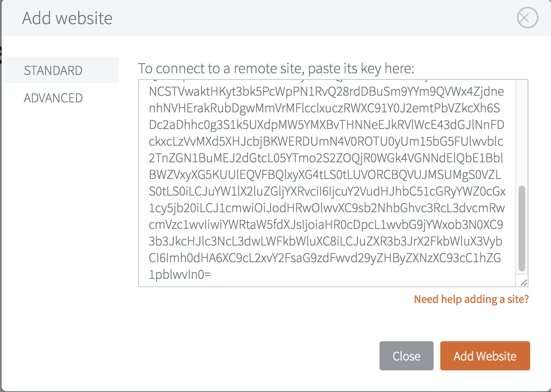Click the key line starting with 2TnZGN1BuMEJ2
The height and width of the screenshot is (392, 551).
point(326,158)
